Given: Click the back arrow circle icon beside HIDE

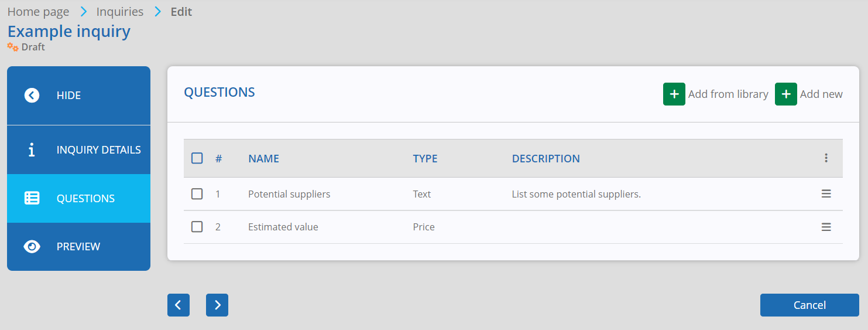Looking at the screenshot, I should coord(32,95).
